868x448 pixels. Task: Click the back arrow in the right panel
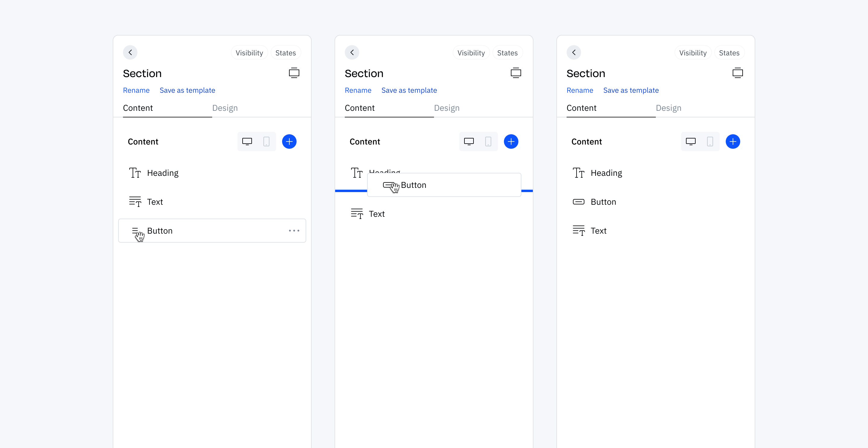(574, 52)
